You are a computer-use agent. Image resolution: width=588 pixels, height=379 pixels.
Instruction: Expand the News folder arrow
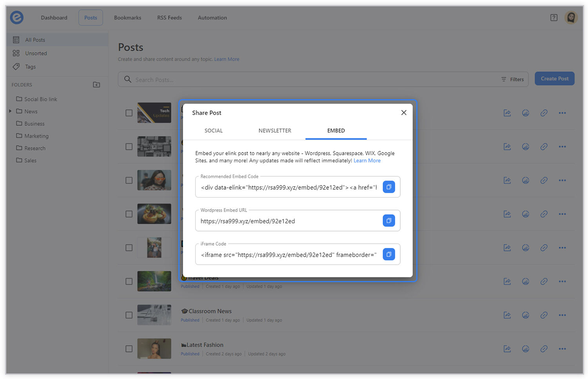tap(10, 111)
